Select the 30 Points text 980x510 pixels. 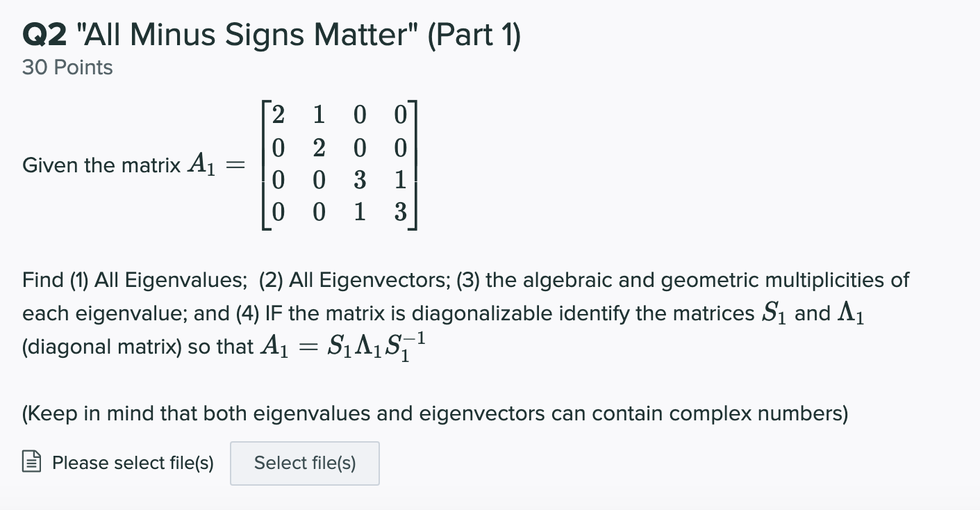pyautogui.click(x=66, y=67)
